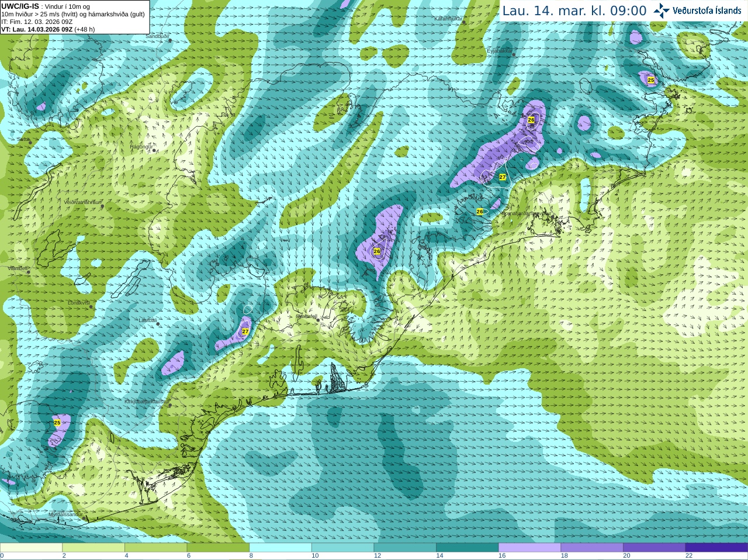Image resolution: width=748 pixels, height=560 pixels.
Task: Click the yellow 25 gust marker near Kirkjubæjarklaustur
Action: (x=57, y=423)
